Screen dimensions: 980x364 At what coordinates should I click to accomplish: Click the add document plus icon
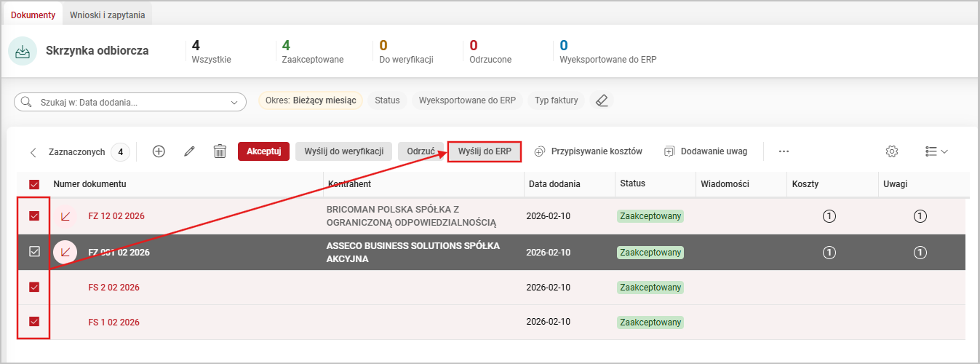[159, 151]
